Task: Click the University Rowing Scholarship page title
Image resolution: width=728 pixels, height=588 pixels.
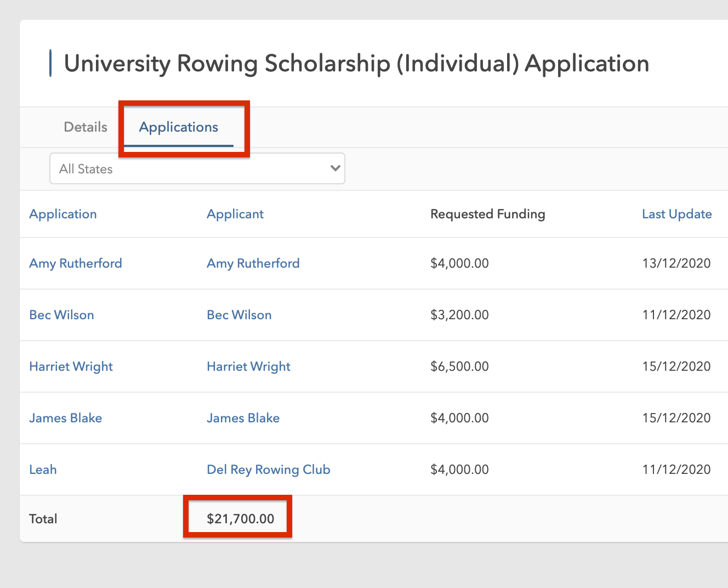Action: [356, 63]
